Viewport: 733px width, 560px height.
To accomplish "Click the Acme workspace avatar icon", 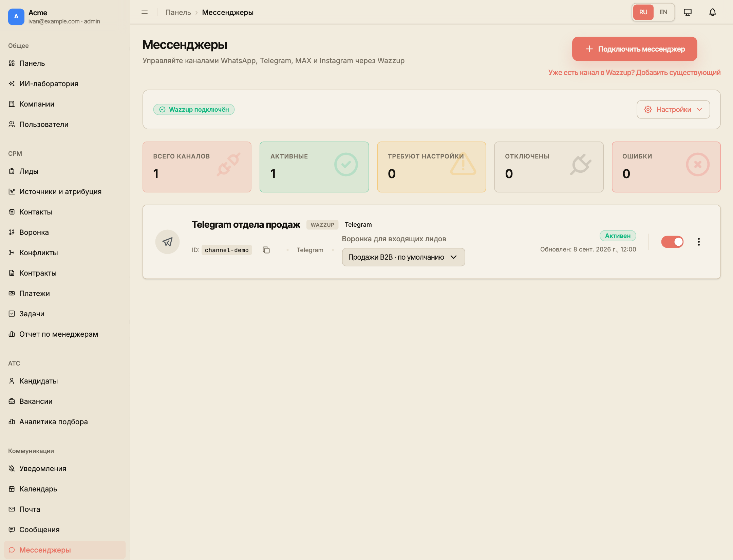I will [x=16, y=17].
